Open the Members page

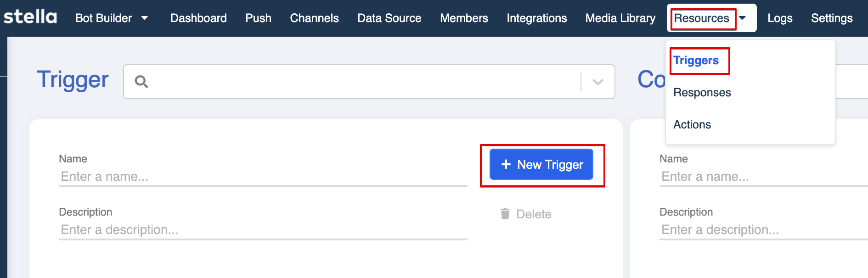(464, 18)
